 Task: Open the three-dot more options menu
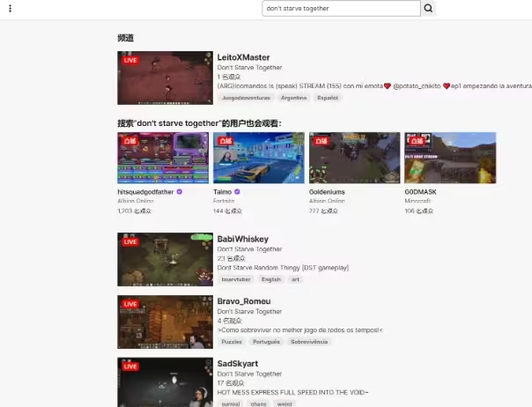(x=11, y=9)
